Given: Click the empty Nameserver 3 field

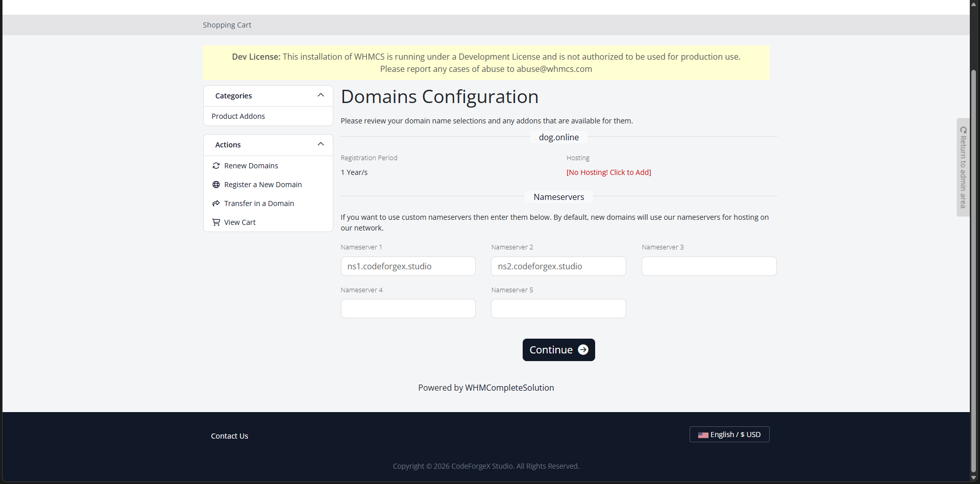Looking at the screenshot, I should point(709,266).
